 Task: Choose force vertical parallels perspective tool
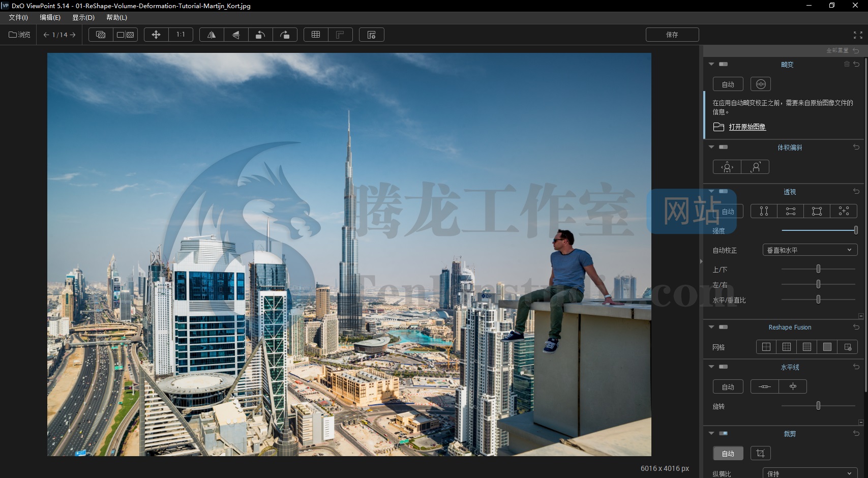764,211
